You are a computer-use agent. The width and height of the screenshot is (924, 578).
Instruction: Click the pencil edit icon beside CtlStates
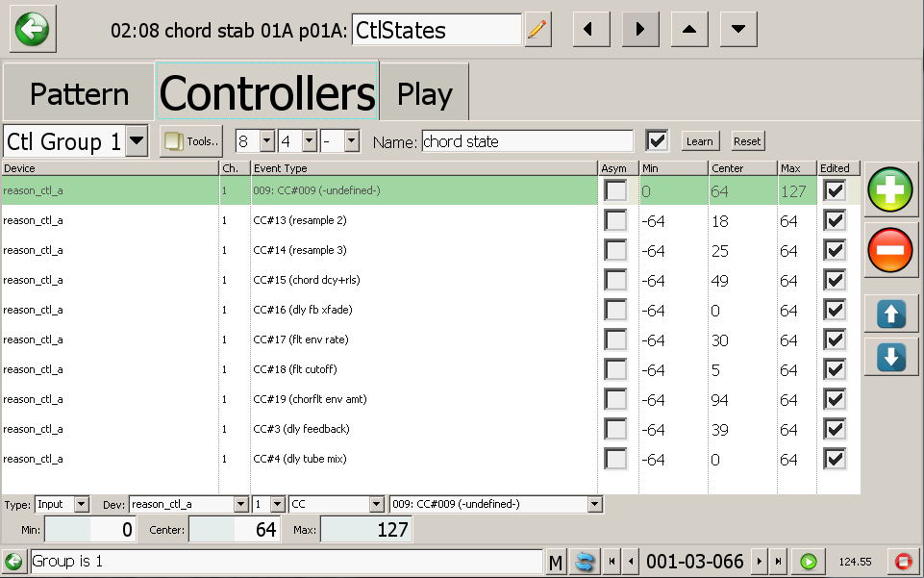(537, 30)
